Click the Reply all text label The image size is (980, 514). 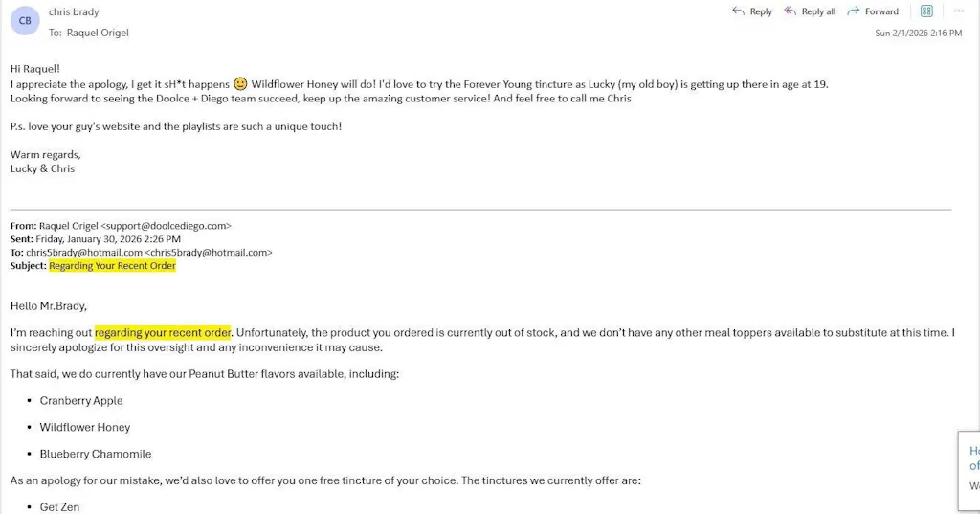[818, 11]
